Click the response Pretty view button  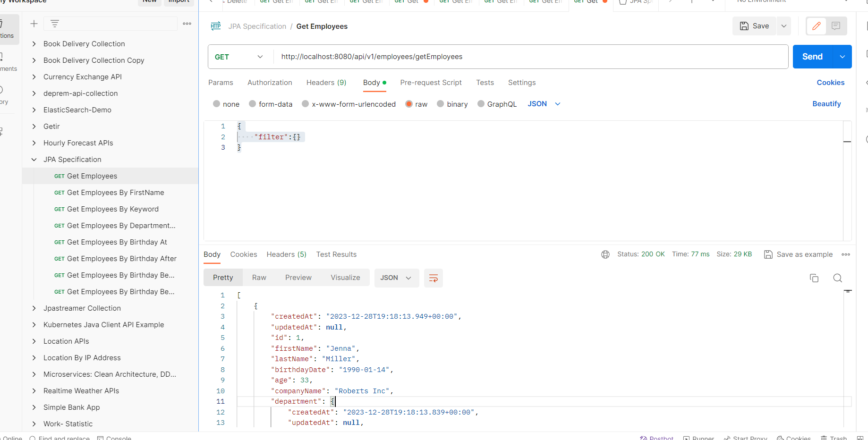[x=223, y=278]
